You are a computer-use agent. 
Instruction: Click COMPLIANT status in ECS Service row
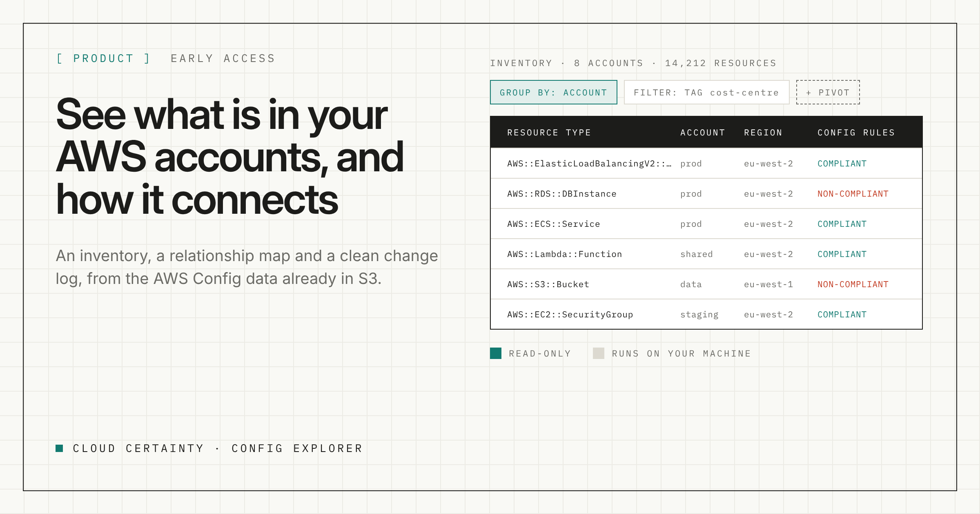[842, 224]
